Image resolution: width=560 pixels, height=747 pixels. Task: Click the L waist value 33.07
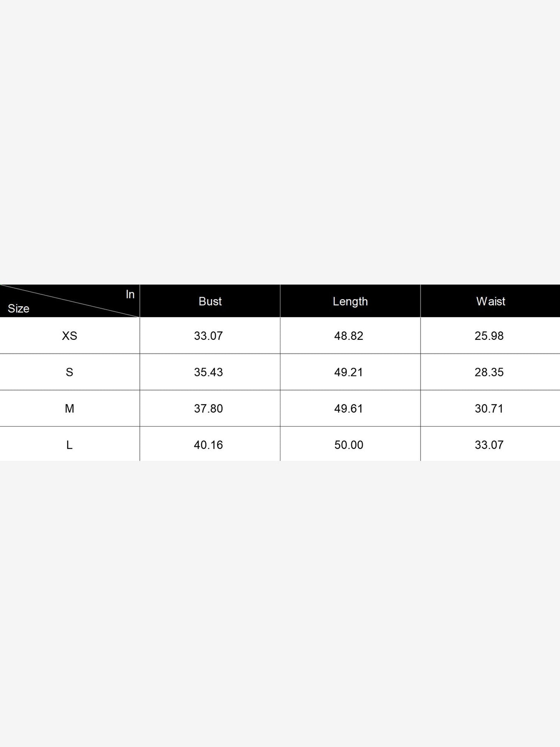click(x=489, y=445)
